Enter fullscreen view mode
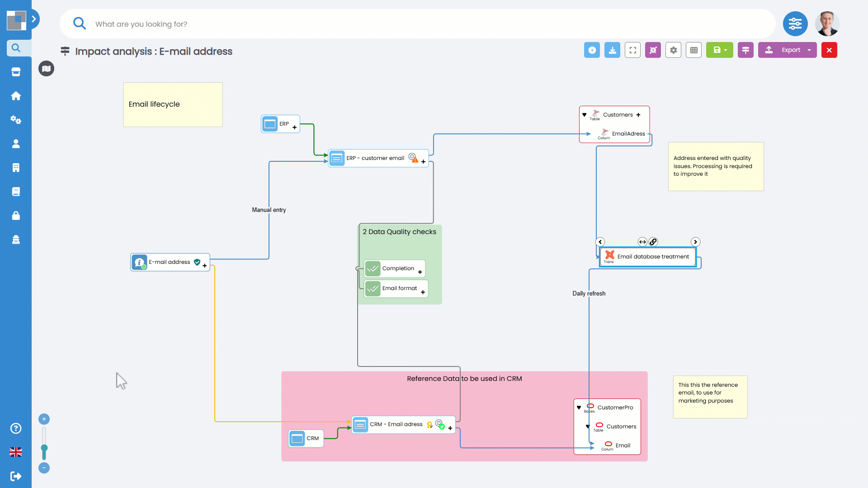The width and height of the screenshot is (868, 488). pyautogui.click(x=632, y=50)
